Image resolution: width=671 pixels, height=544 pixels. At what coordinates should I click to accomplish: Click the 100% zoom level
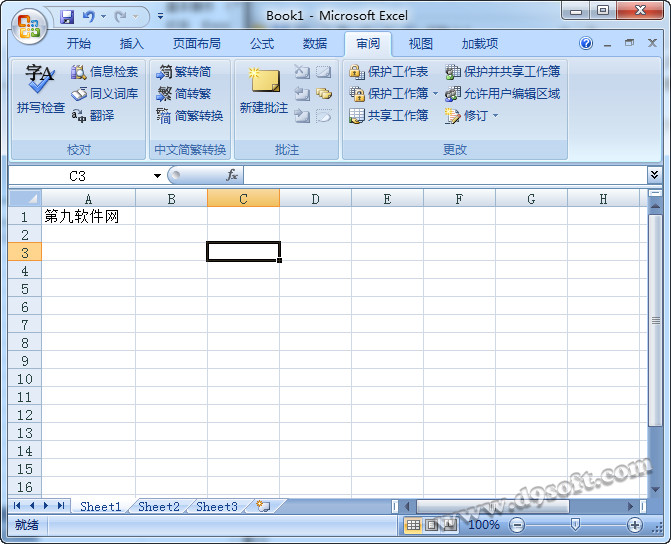coord(484,525)
